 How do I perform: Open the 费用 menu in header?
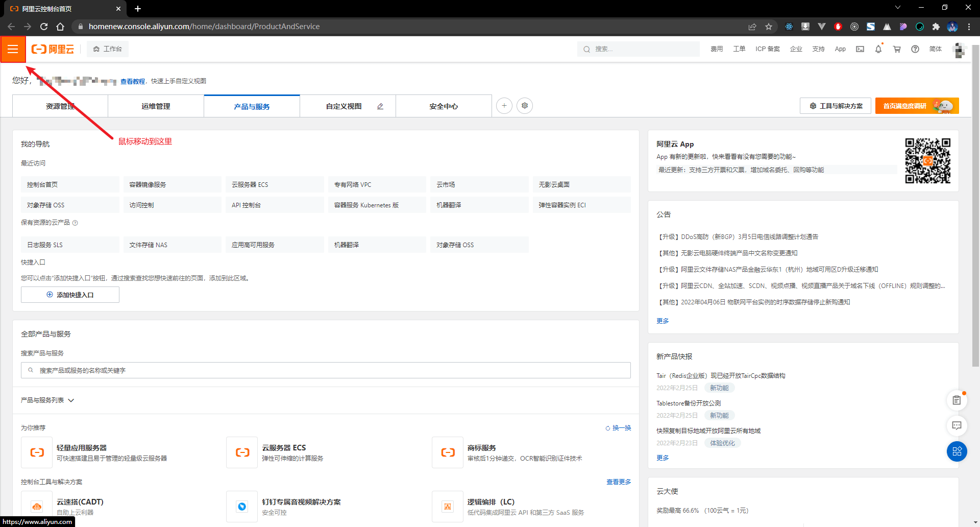pyautogui.click(x=717, y=49)
